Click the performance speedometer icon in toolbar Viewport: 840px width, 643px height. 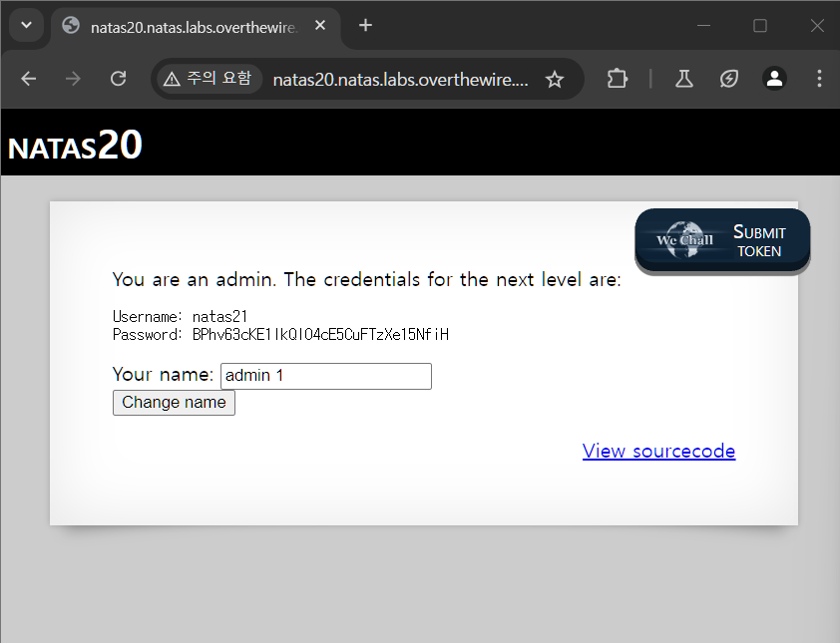coord(729,79)
